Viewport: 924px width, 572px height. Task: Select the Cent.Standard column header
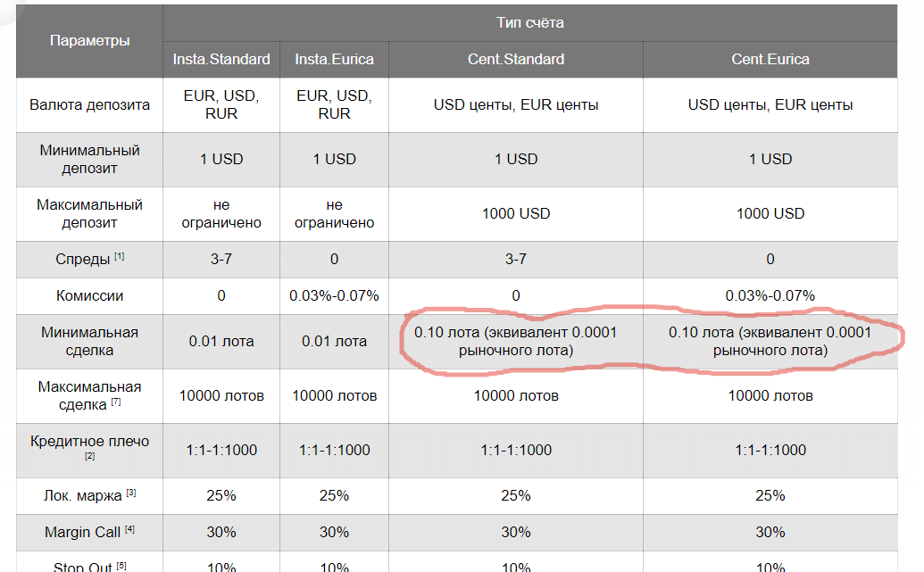[516, 60]
